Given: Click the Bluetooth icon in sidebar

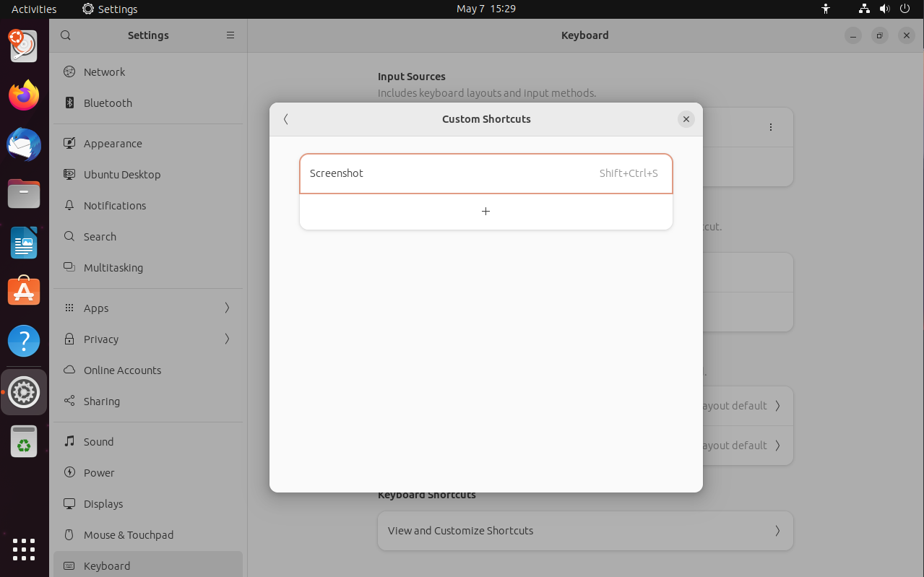Looking at the screenshot, I should point(69,103).
